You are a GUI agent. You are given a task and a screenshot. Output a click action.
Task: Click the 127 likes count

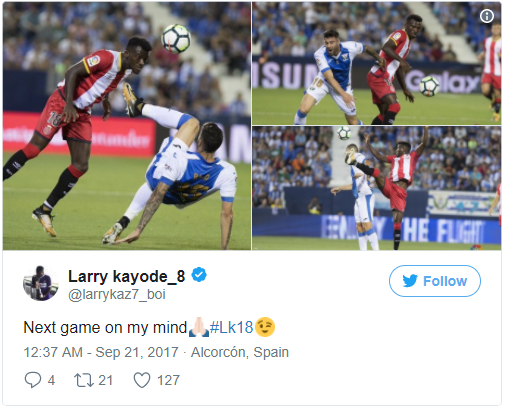pos(168,380)
